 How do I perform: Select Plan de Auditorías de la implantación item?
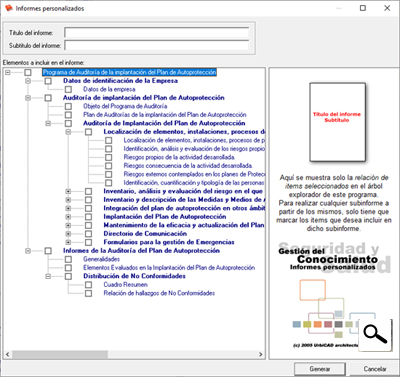coord(165,115)
